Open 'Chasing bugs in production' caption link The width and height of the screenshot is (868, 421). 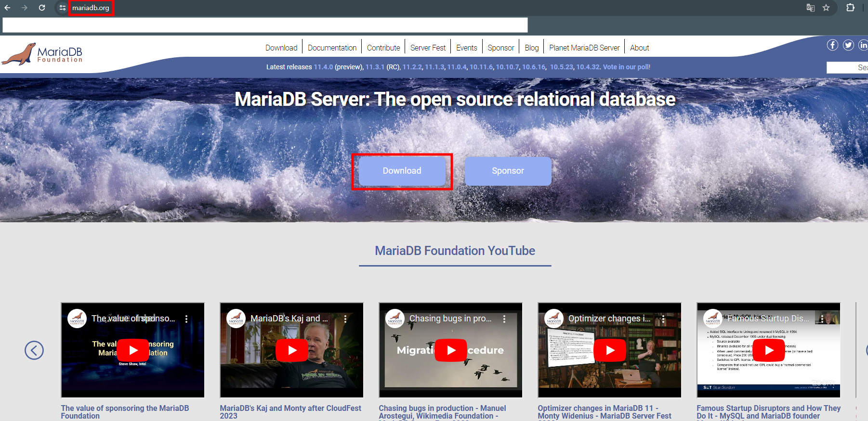click(x=442, y=412)
